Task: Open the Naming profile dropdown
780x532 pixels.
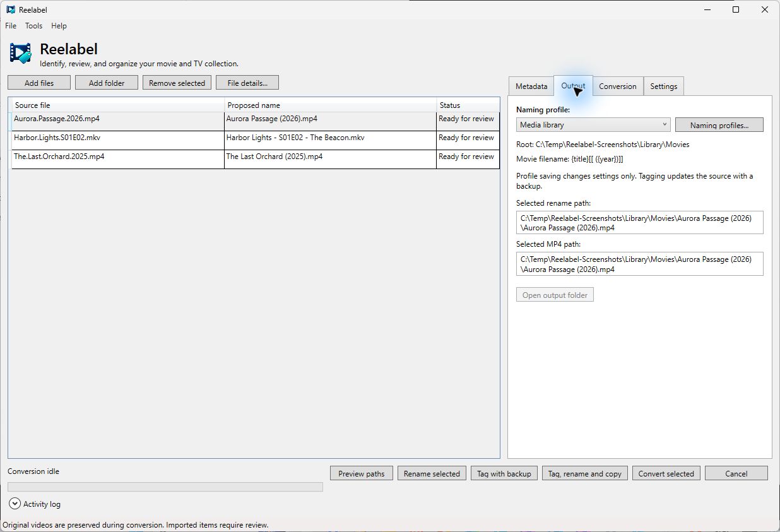Action: pos(593,125)
